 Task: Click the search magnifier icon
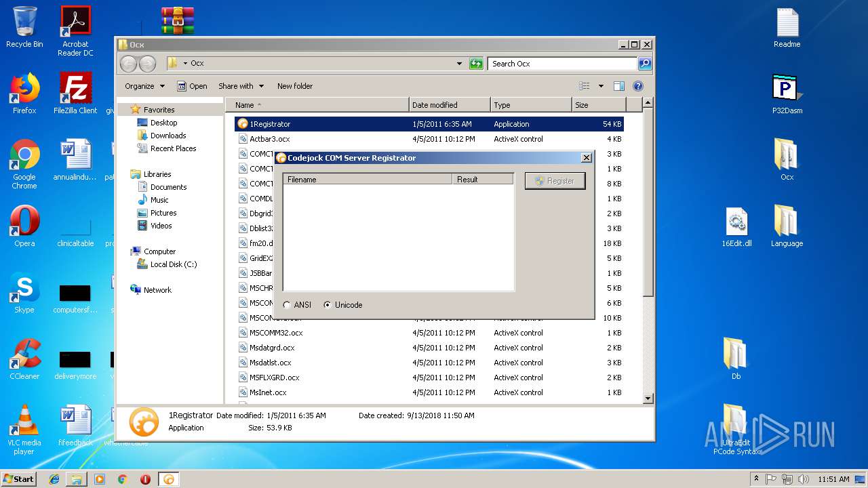pos(645,64)
